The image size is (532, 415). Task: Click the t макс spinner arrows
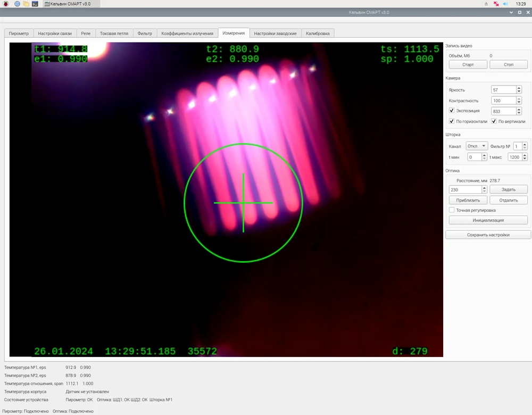[x=525, y=157]
